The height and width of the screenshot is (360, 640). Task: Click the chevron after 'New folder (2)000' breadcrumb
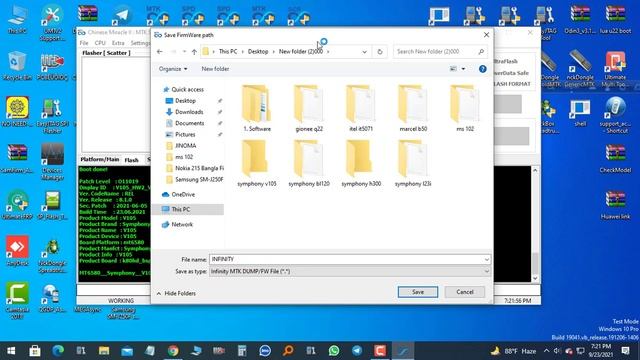(x=328, y=51)
